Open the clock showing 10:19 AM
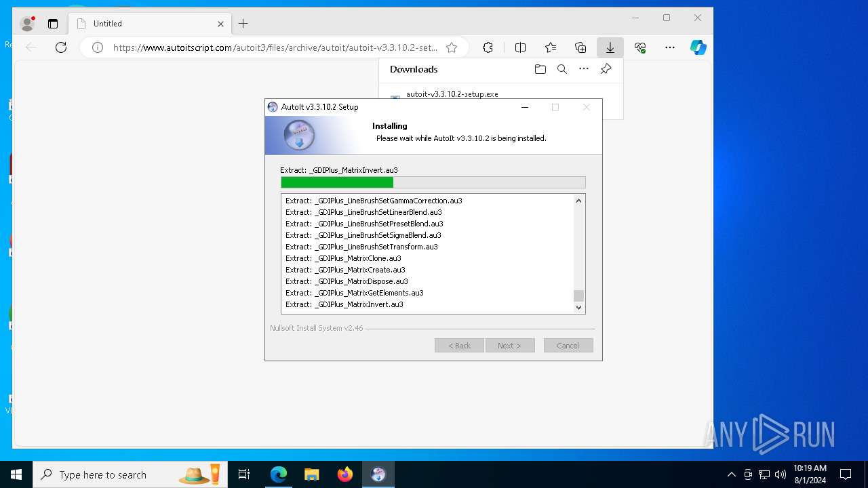This screenshot has height=488, width=868. tap(810, 474)
